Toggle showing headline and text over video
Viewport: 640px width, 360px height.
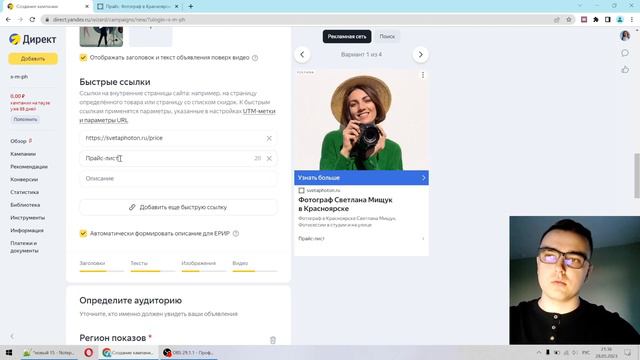[83, 58]
